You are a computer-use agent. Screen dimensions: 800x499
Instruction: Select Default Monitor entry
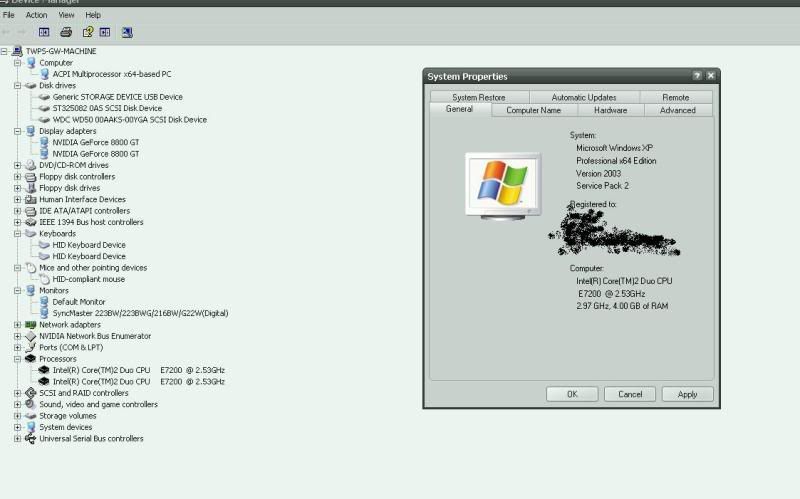(x=79, y=302)
